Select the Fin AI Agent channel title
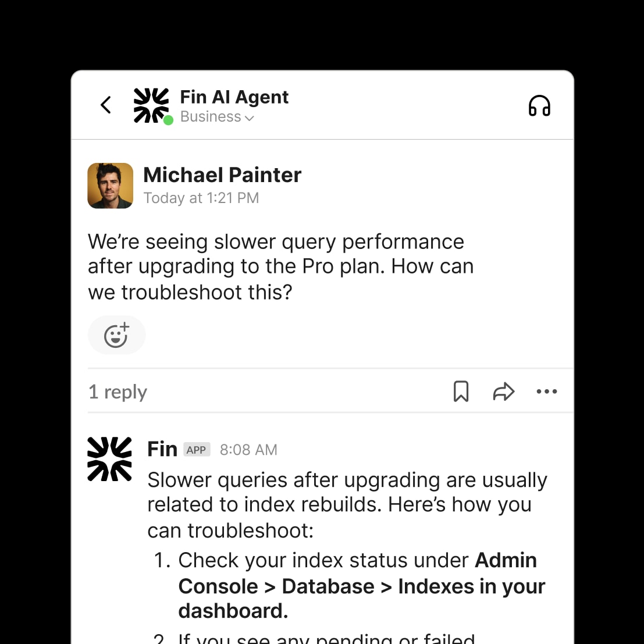Viewport: 644px width, 644px height. (234, 97)
